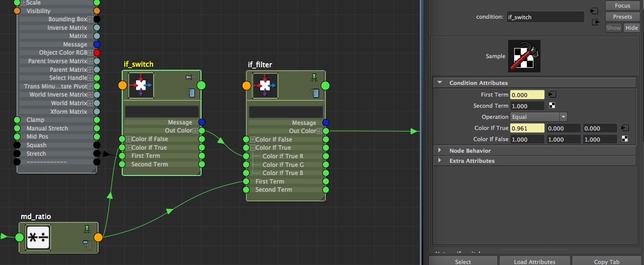The height and width of the screenshot is (265, 644).
Task: Toggle the pin icon on the if_switch node
Action: [x=189, y=77]
